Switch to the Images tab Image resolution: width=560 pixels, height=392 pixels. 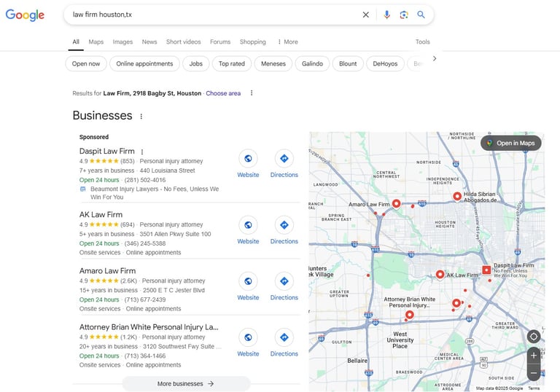click(x=122, y=42)
